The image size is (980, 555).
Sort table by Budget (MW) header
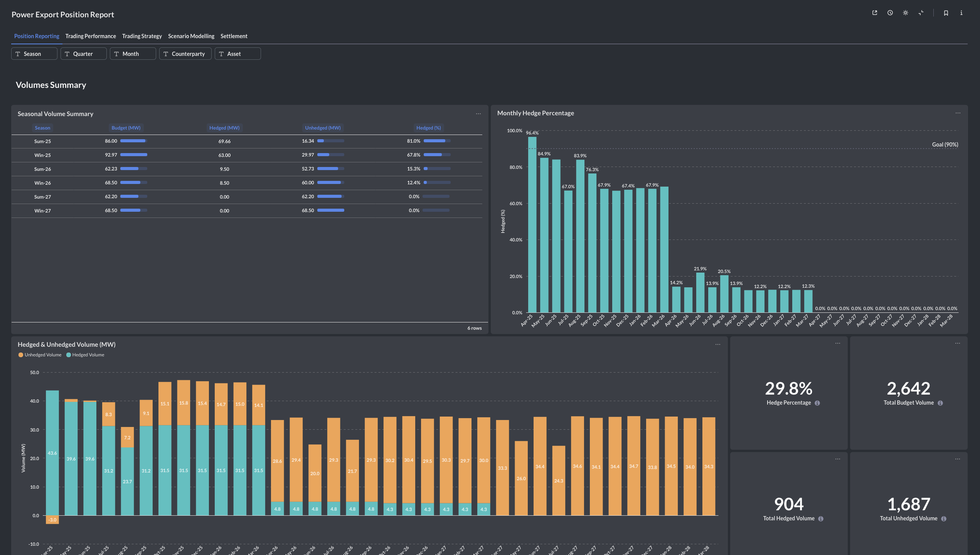click(x=126, y=128)
